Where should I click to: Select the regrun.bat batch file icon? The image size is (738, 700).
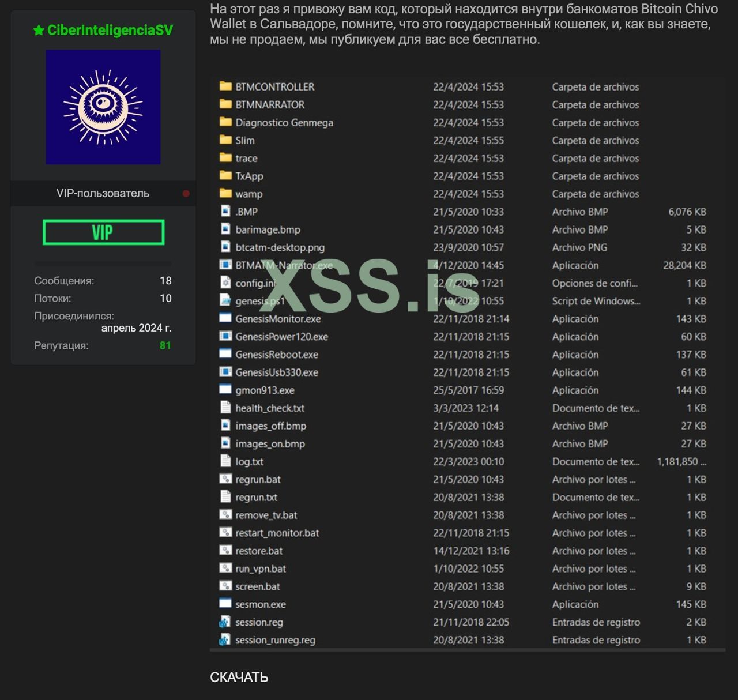pyautogui.click(x=225, y=480)
